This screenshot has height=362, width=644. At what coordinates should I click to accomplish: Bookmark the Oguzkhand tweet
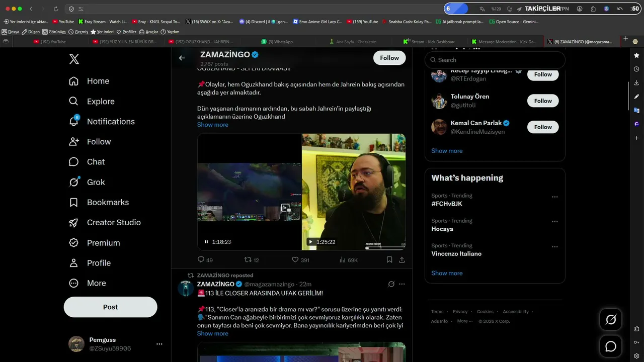(x=389, y=260)
